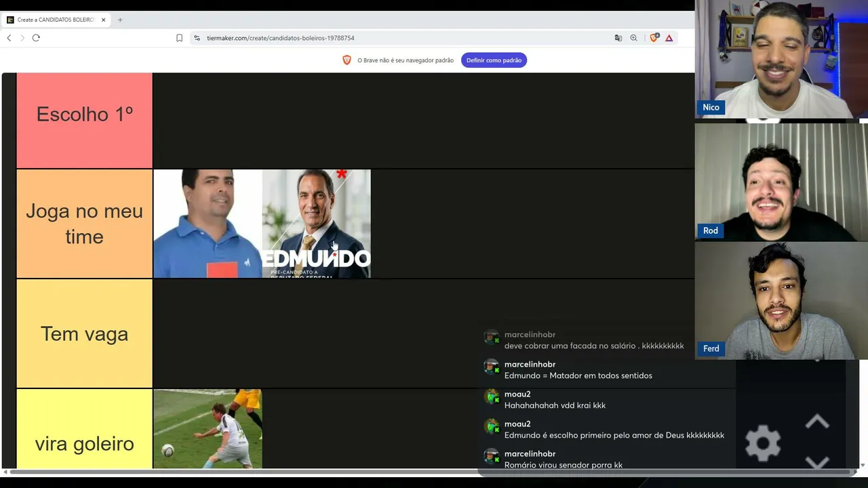This screenshot has height=488, width=868.
Task: Bookmark this page with the bookmark icon
Action: coord(179,38)
